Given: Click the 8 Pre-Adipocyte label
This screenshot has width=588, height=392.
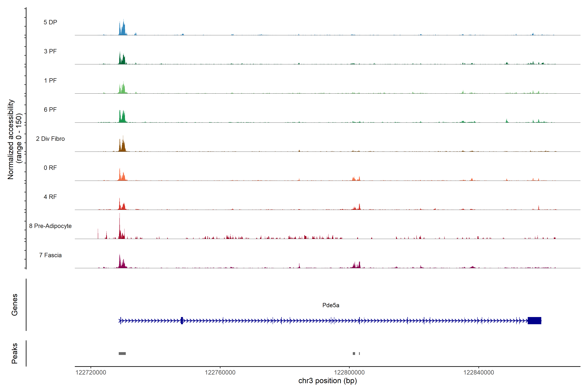Looking at the screenshot, I should (x=50, y=226).
